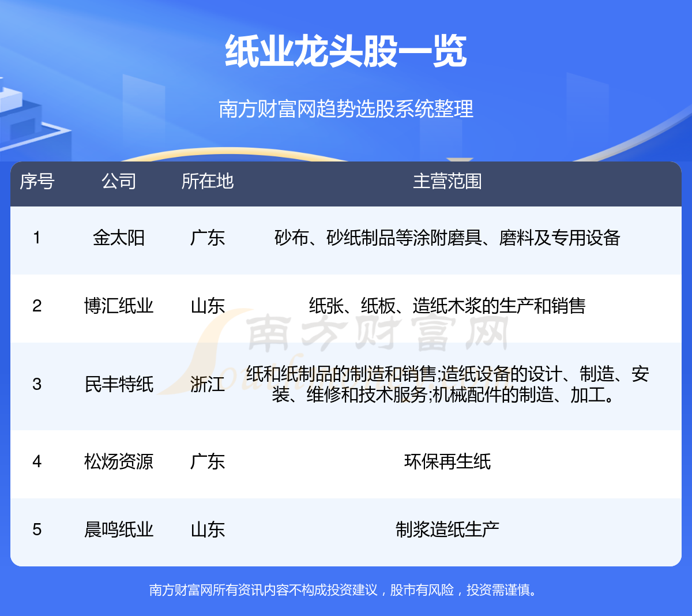The width and height of the screenshot is (692, 616).
Task: Click the 纸张、纸板、造纸木浆 scope text
Action: [447, 306]
